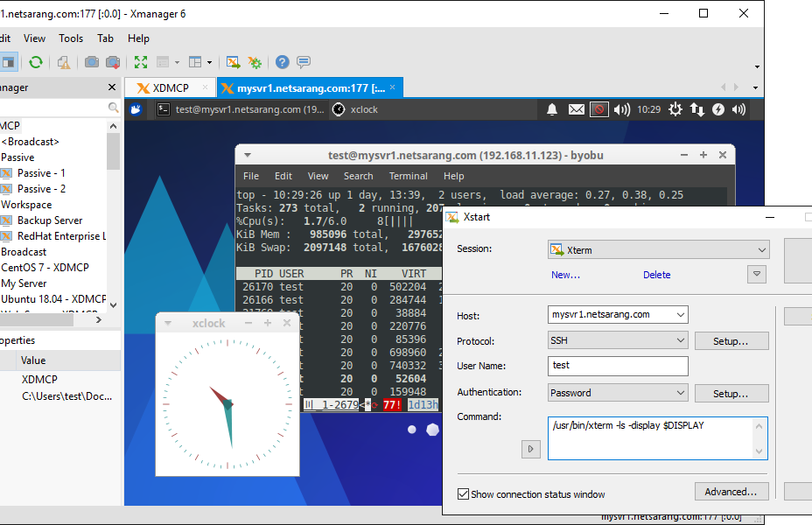Expand the window layout toolbar dropdown arrow
The height and width of the screenshot is (525, 812).
coord(209,63)
